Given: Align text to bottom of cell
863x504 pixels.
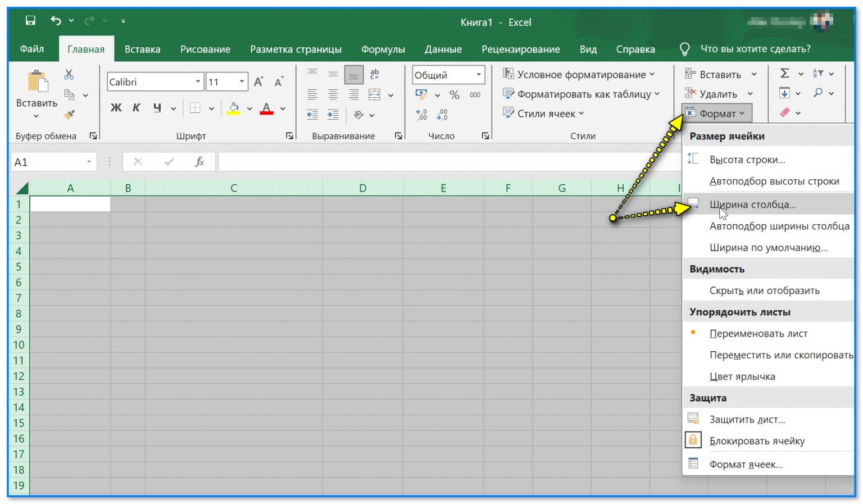Looking at the screenshot, I should 353,74.
